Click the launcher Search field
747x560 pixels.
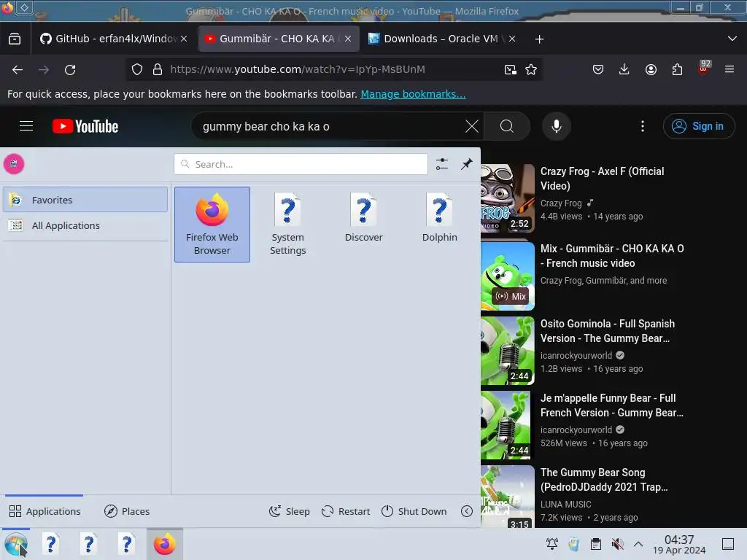[x=301, y=164]
